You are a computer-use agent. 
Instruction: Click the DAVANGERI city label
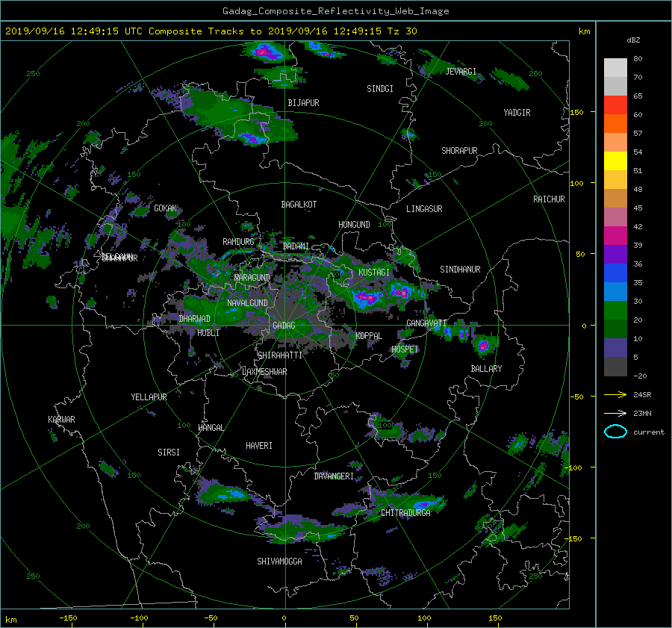pyautogui.click(x=334, y=476)
